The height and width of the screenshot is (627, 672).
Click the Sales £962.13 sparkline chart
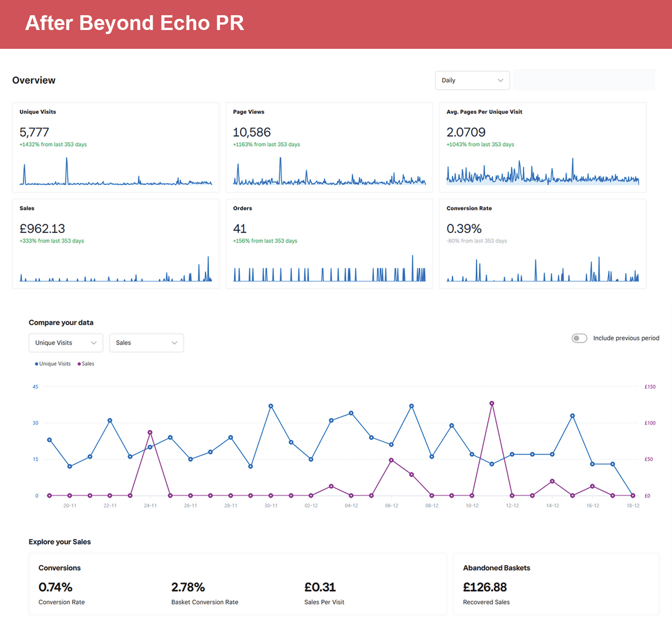pos(116,269)
